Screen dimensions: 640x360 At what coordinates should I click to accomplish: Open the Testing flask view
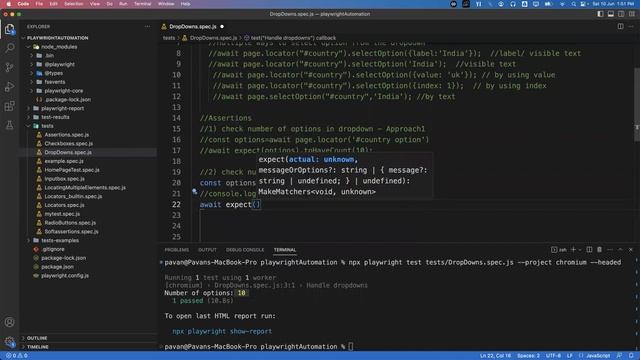9,125
